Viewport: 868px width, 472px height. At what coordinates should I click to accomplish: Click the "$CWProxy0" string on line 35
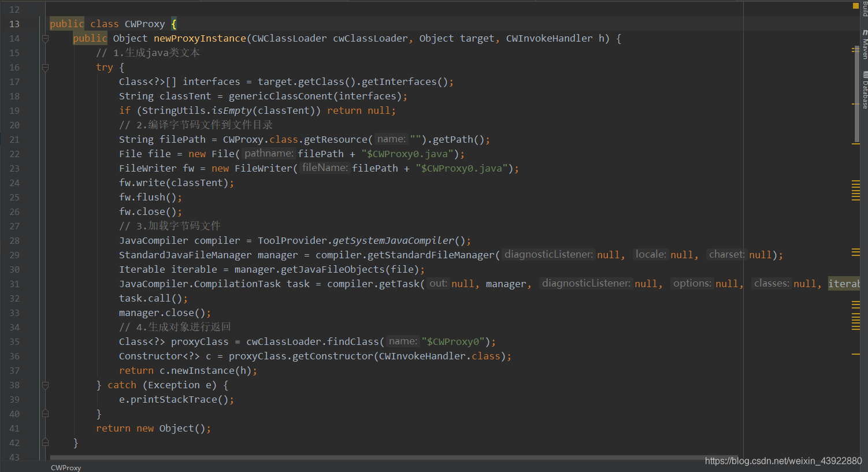click(x=453, y=342)
